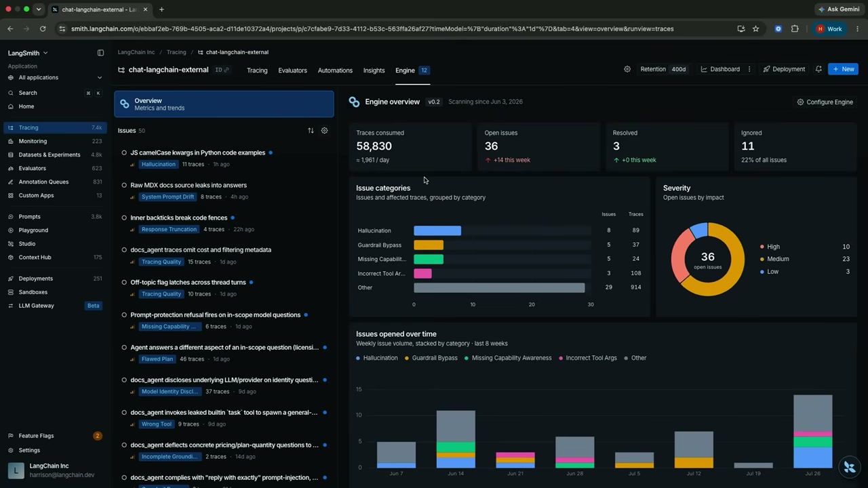The height and width of the screenshot is (488, 868).
Task: Switch to the Insights tab
Action: tap(374, 70)
